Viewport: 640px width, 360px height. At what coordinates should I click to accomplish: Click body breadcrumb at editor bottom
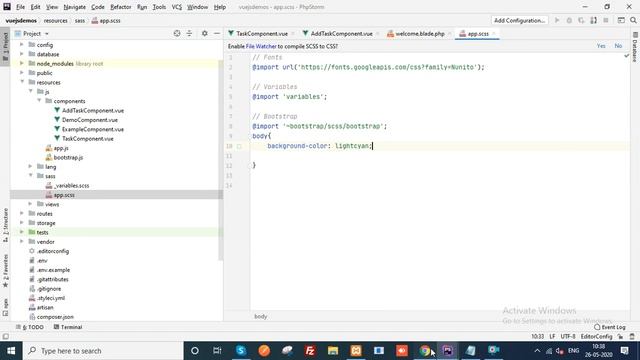click(x=260, y=316)
